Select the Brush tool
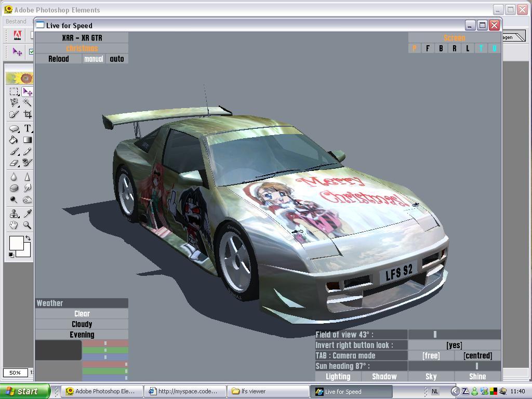 (14, 151)
